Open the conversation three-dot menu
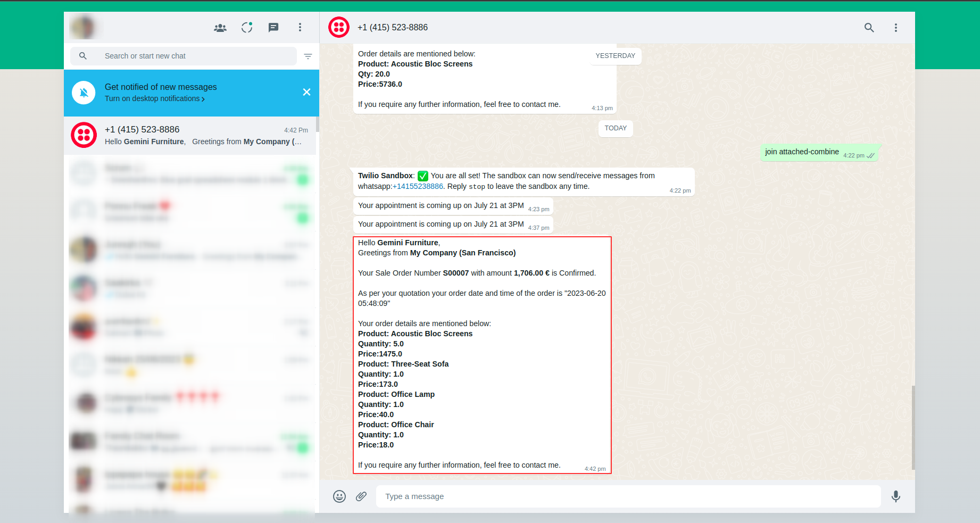 (x=896, y=28)
